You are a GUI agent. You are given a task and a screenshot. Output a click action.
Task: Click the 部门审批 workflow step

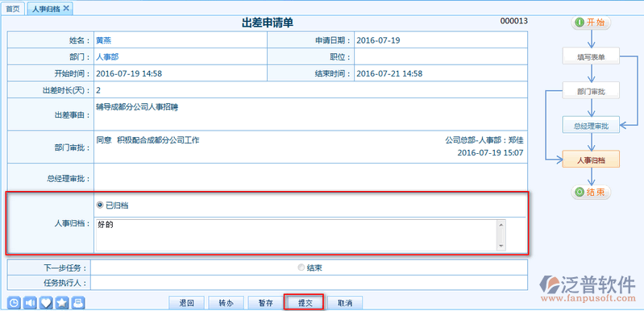click(591, 91)
